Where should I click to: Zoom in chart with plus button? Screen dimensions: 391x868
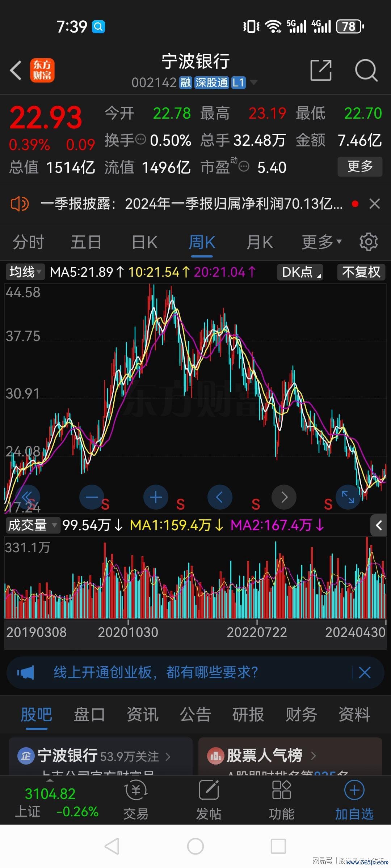tap(156, 497)
